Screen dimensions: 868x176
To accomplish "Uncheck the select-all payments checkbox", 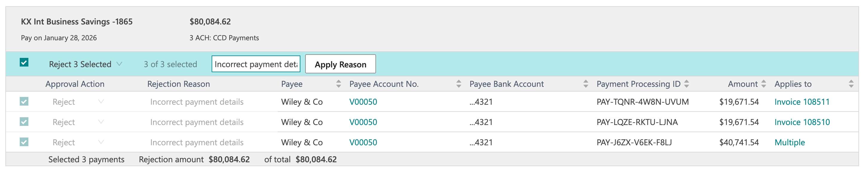I will [x=24, y=62].
